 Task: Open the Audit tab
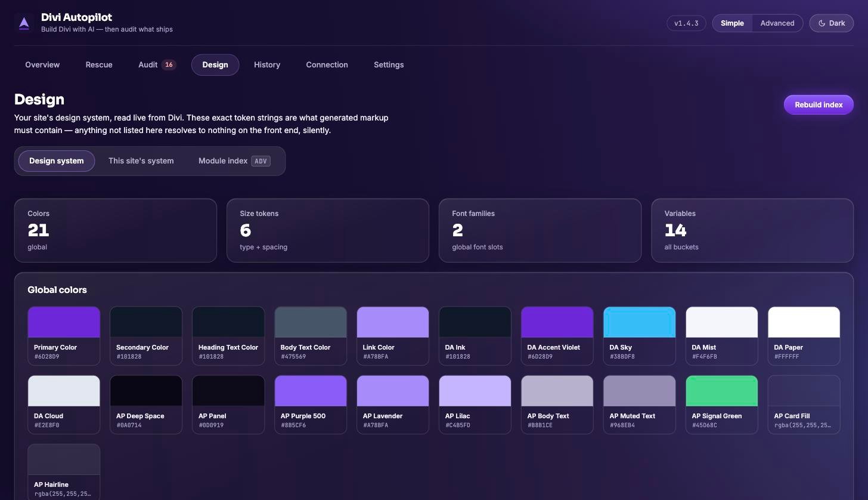(x=157, y=64)
